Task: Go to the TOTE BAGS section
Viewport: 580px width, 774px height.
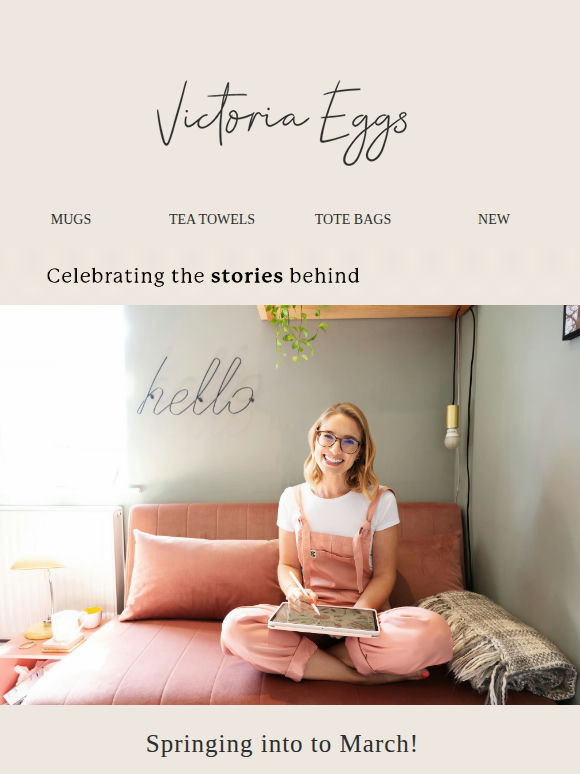Action: 353,219
